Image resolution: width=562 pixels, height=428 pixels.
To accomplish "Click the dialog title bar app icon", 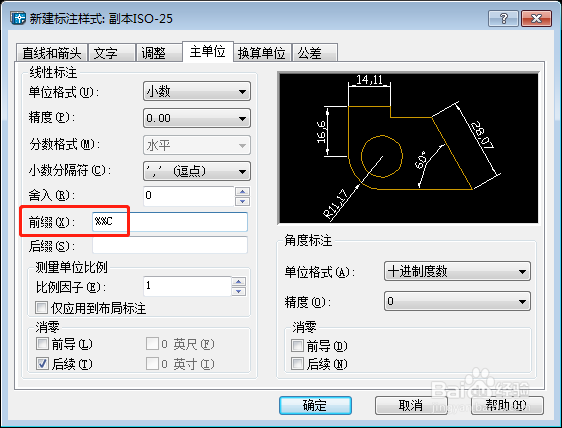I will [18, 18].
